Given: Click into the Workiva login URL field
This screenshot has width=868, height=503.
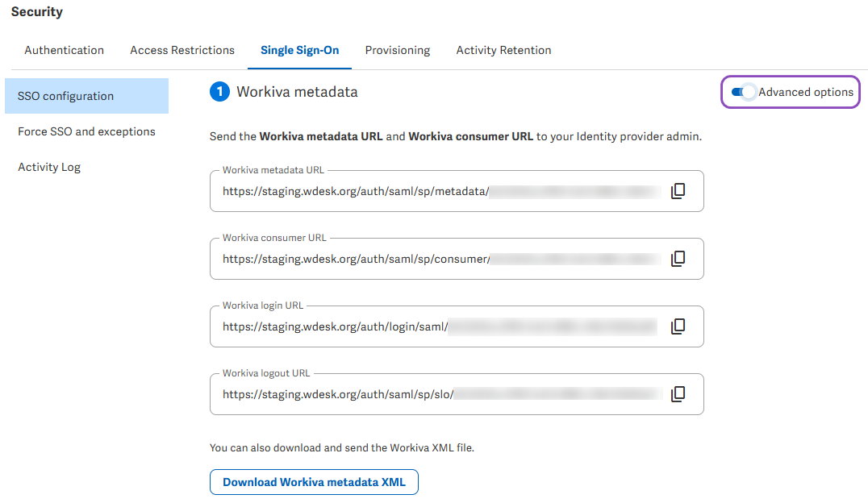Looking at the screenshot, I should (x=335, y=327).
